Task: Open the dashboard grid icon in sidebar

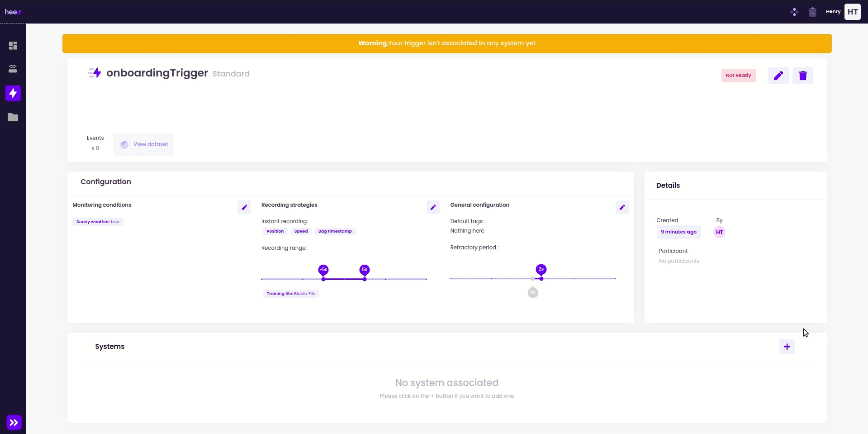Action: pyautogui.click(x=13, y=46)
